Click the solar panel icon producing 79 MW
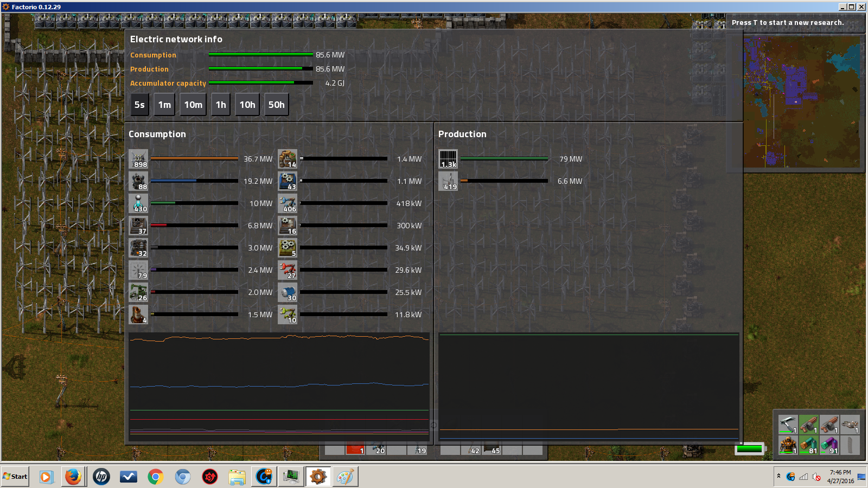The width and height of the screenshot is (868, 488). pos(448,159)
